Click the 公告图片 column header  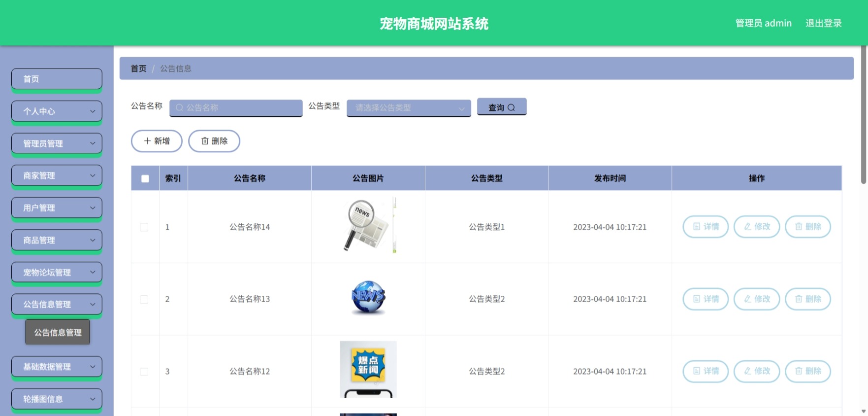[368, 178]
